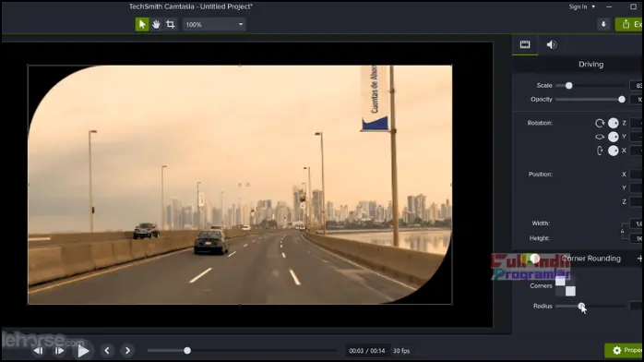Image resolution: width=644 pixels, height=362 pixels.
Task: Click the Play button
Action: click(83, 351)
